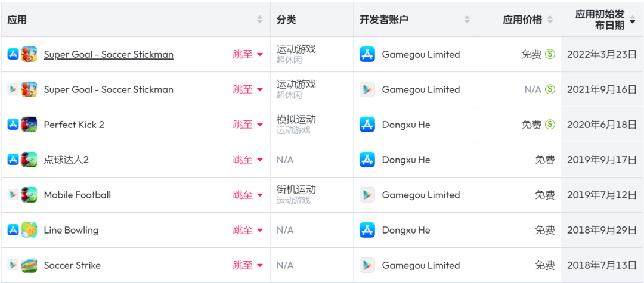Click developer Google Play icon in Soccer Strike row

coord(367,265)
